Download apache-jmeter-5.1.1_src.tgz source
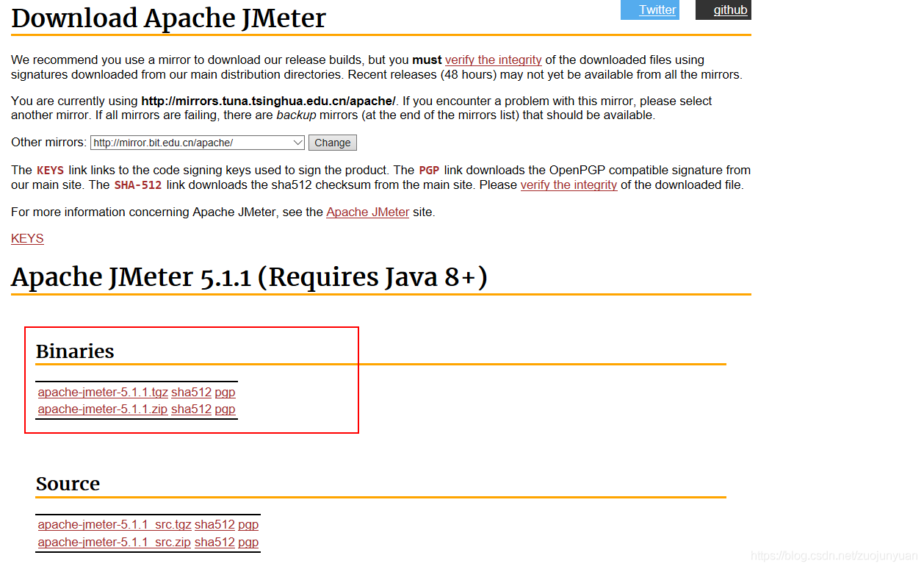The width and height of the screenshot is (924, 569). tap(115, 524)
